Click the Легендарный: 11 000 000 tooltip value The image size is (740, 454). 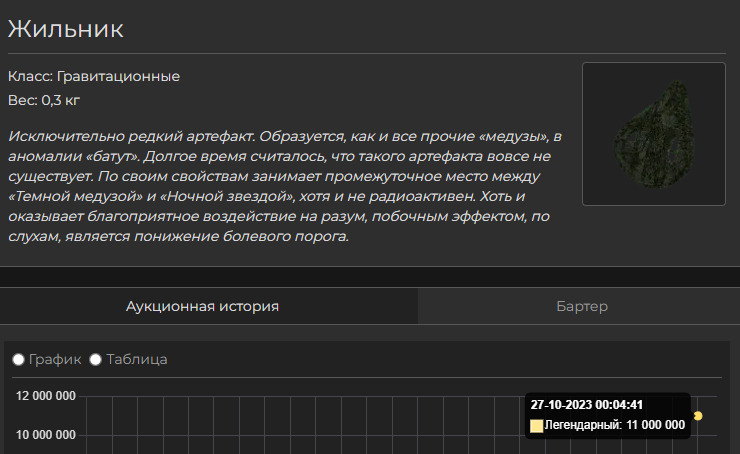[x=614, y=425]
